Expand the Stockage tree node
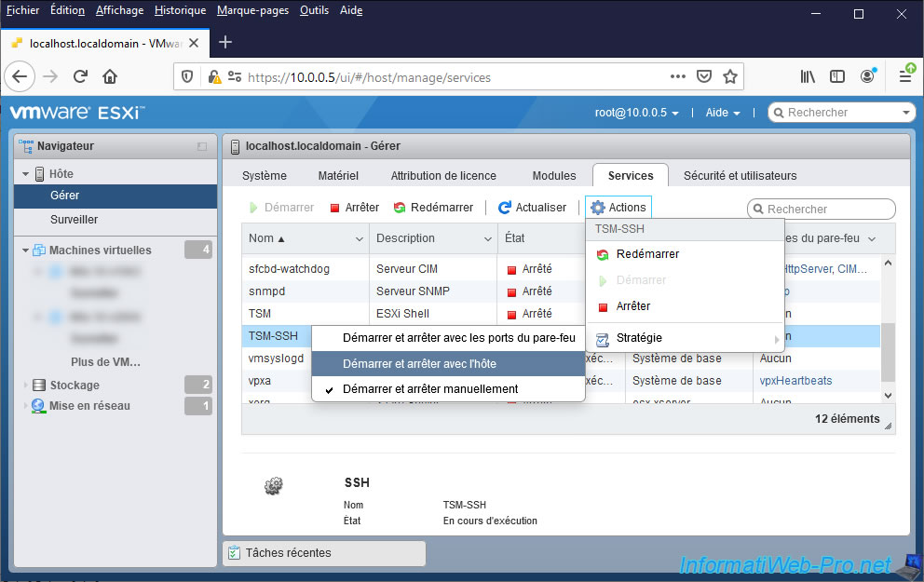The width and height of the screenshot is (924, 582). coord(25,386)
